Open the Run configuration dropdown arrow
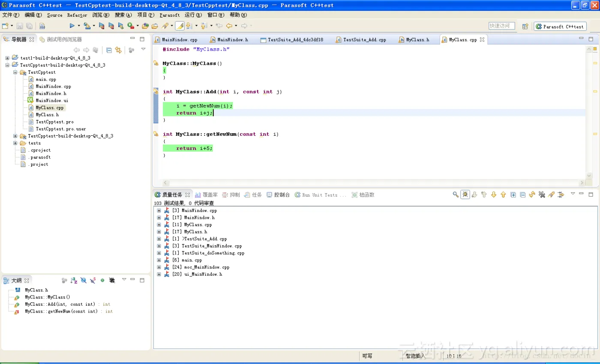600x364 pixels. pyautogui.click(x=79, y=26)
